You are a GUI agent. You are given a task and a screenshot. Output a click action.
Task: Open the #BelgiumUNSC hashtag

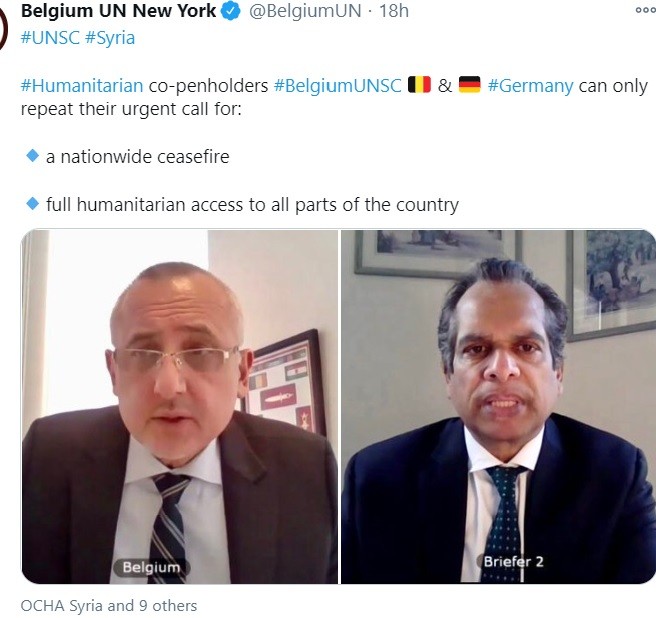338,86
